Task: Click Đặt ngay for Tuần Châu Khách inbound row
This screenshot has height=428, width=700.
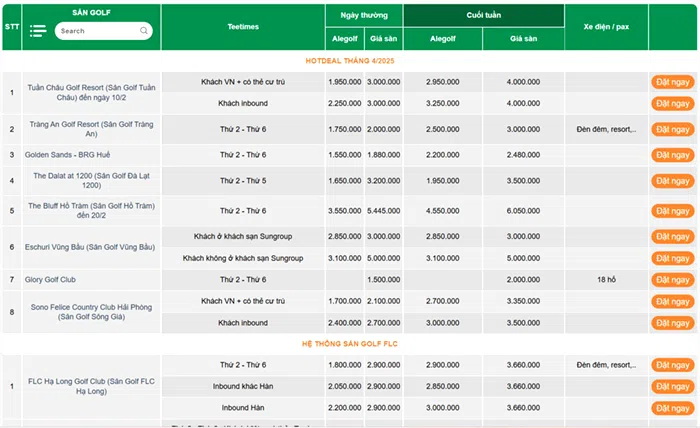Action: [x=672, y=104]
